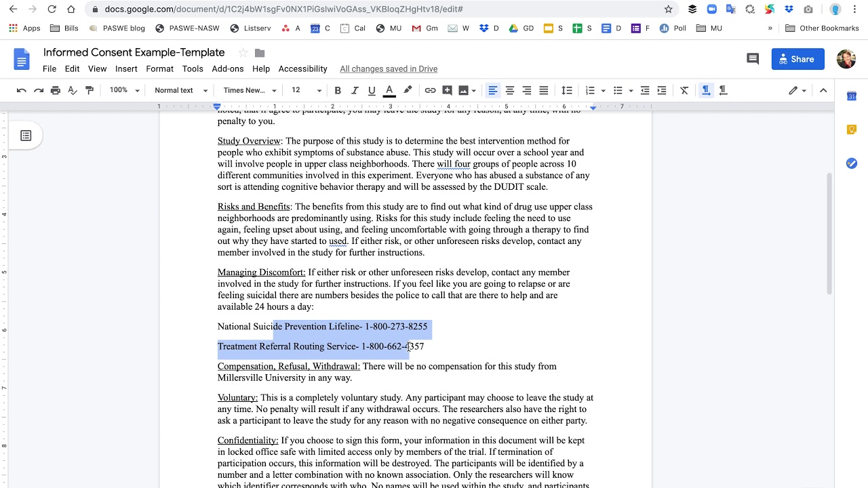
Task: Click the Redo icon in toolbar
Action: tap(39, 90)
